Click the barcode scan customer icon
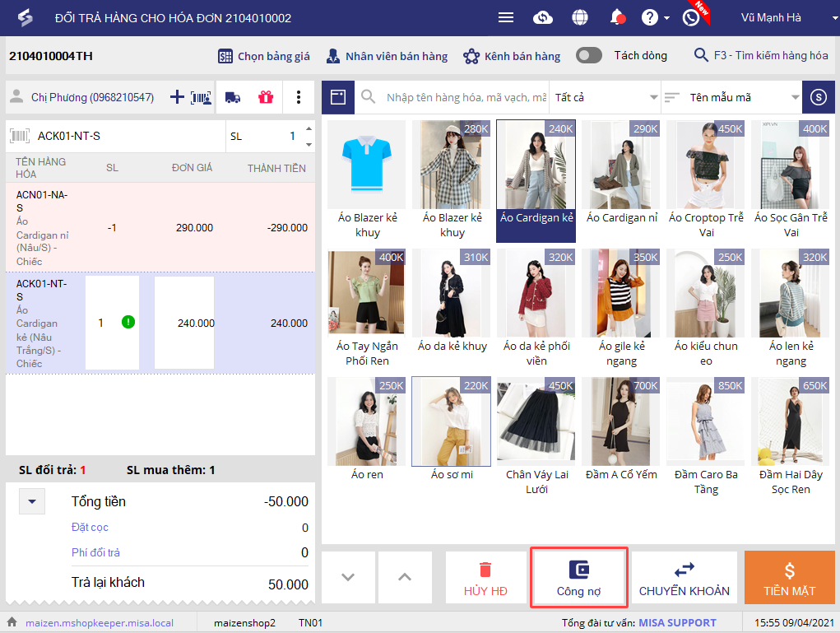The width and height of the screenshot is (840, 633). (201, 97)
